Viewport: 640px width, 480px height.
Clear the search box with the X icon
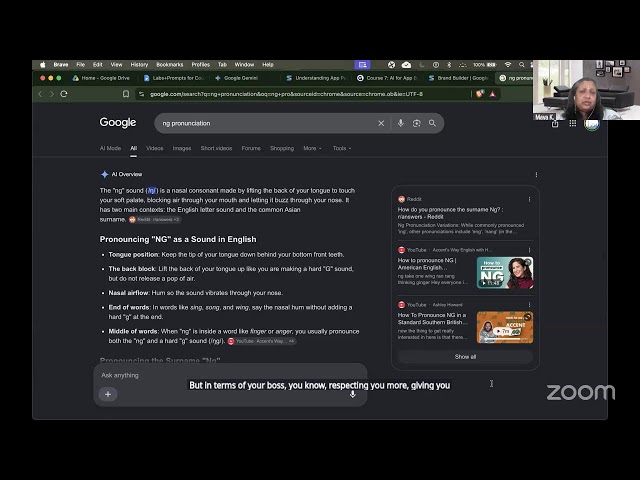(381, 123)
